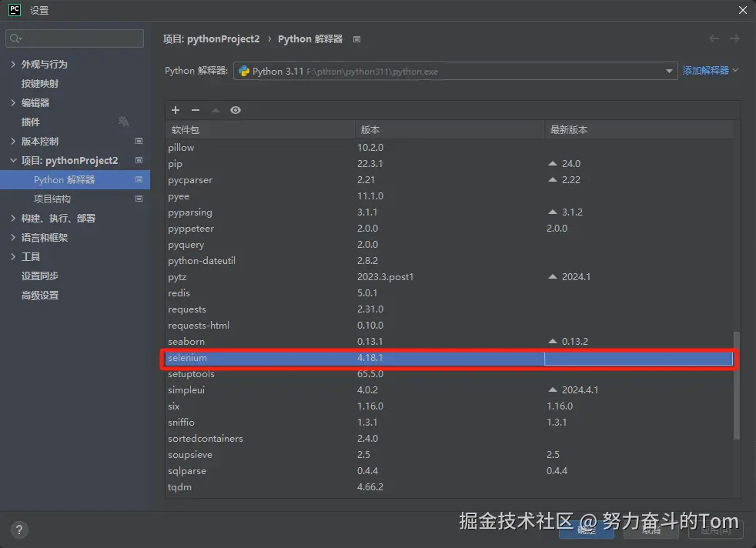Expand the 编辑器 settings section
This screenshot has width=756, height=548.
click(13, 102)
